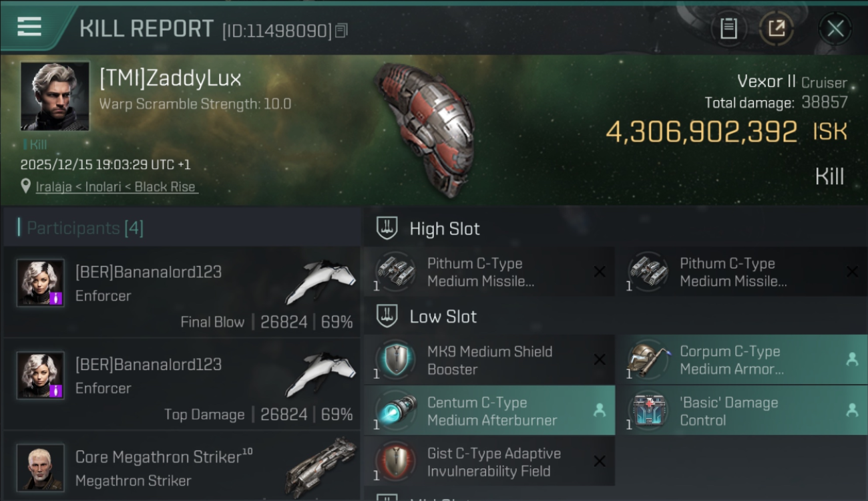Select first Pithum C-Type Medium Missile module
868x501 pixels.
pos(489,272)
